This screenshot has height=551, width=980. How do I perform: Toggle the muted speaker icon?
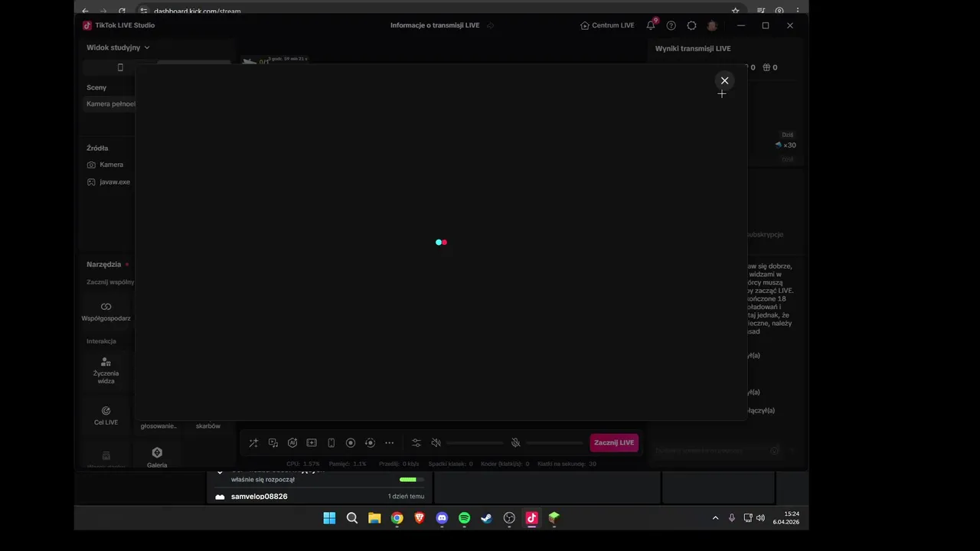[436, 442]
